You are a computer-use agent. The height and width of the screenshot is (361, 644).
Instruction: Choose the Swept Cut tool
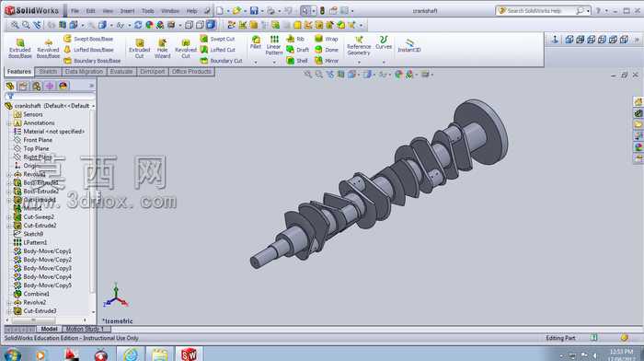click(x=217, y=39)
